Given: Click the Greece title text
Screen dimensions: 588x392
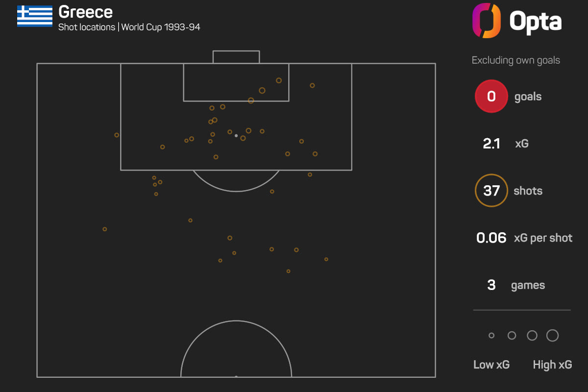Looking at the screenshot, I should pos(85,12).
